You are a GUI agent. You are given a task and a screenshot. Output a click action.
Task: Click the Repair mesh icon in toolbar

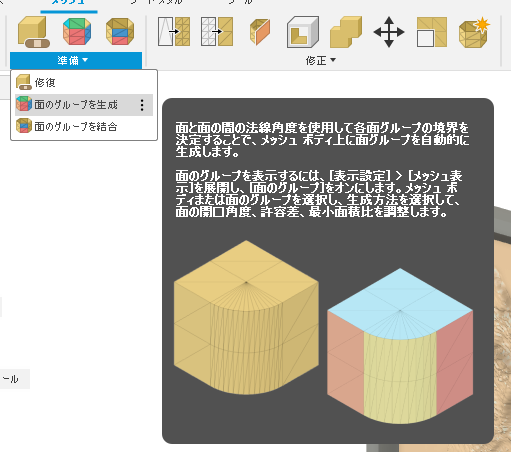[x=33, y=32]
